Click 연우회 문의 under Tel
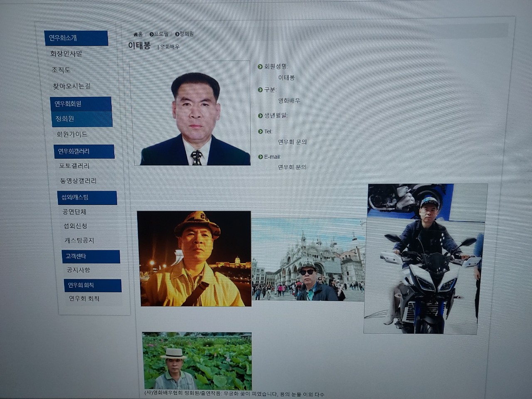The height and width of the screenshot is (399, 532). pyautogui.click(x=292, y=142)
